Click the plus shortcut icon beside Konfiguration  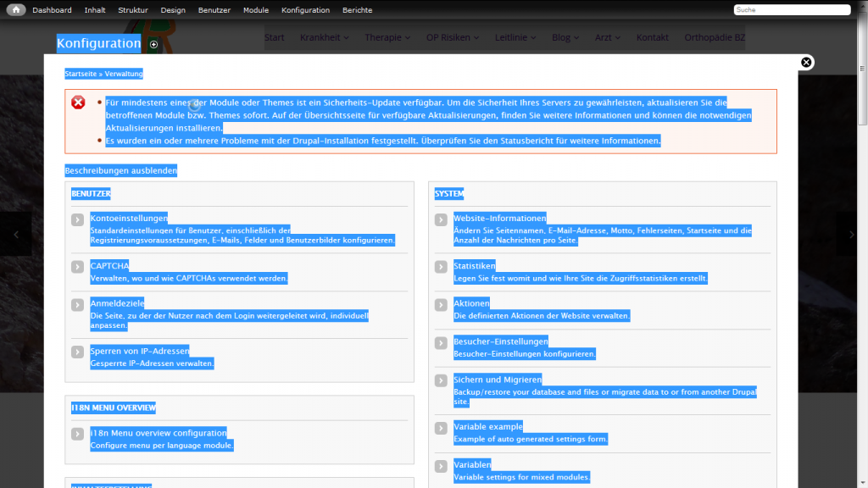[153, 44]
